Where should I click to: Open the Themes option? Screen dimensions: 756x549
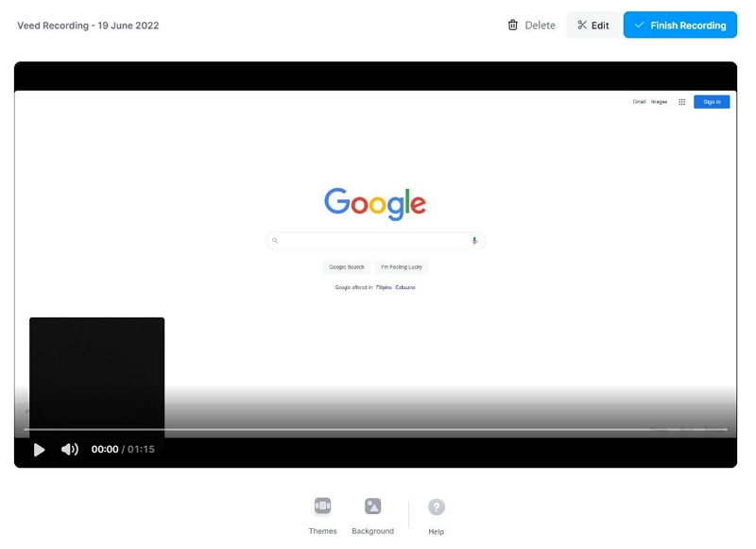[322, 516]
